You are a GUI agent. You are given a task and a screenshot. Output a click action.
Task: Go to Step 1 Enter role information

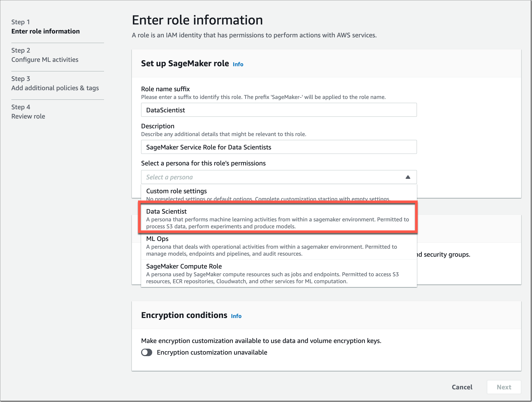[46, 27]
